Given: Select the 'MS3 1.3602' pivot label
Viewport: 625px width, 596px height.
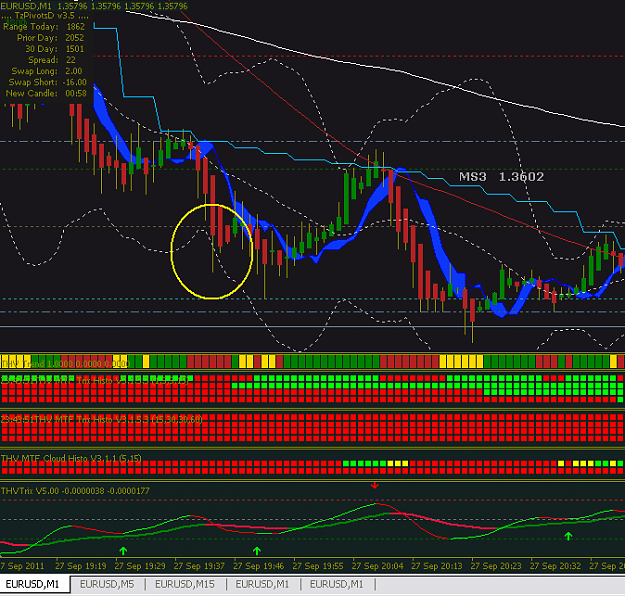Looking at the screenshot, I should 501,177.
